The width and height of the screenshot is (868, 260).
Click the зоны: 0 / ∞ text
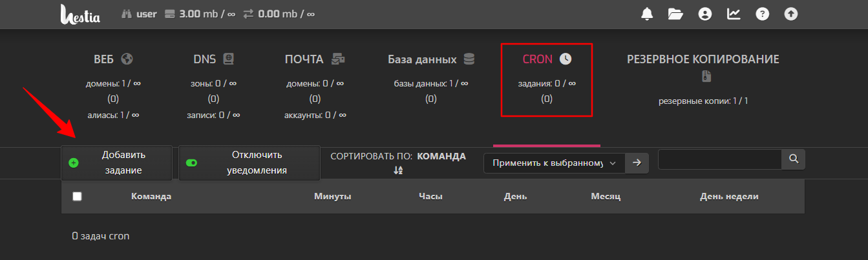pos(213,83)
